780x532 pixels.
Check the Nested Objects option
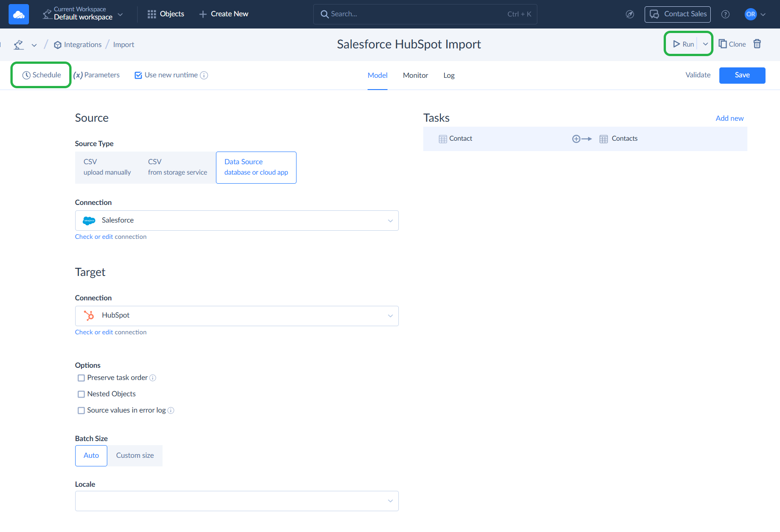tap(81, 394)
